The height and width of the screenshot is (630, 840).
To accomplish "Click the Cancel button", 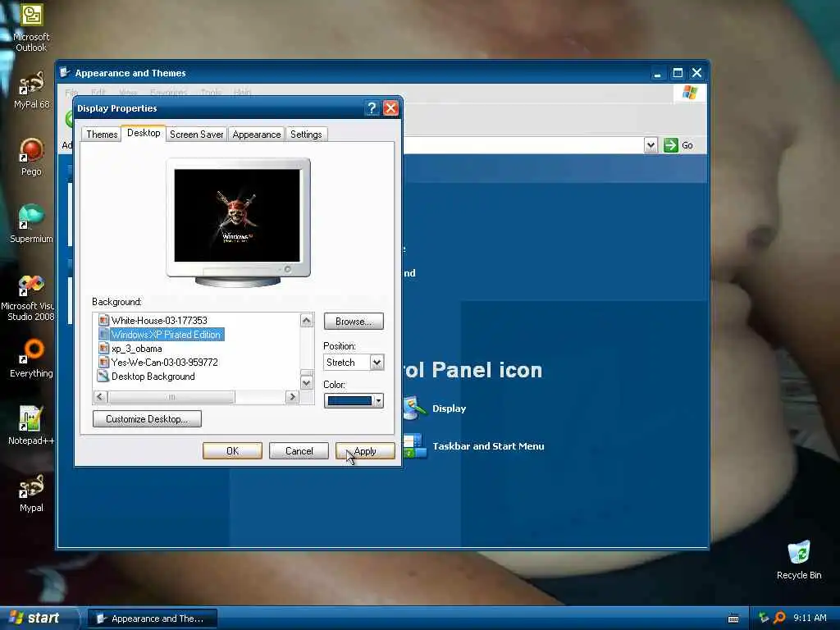I will [x=299, y=451].
